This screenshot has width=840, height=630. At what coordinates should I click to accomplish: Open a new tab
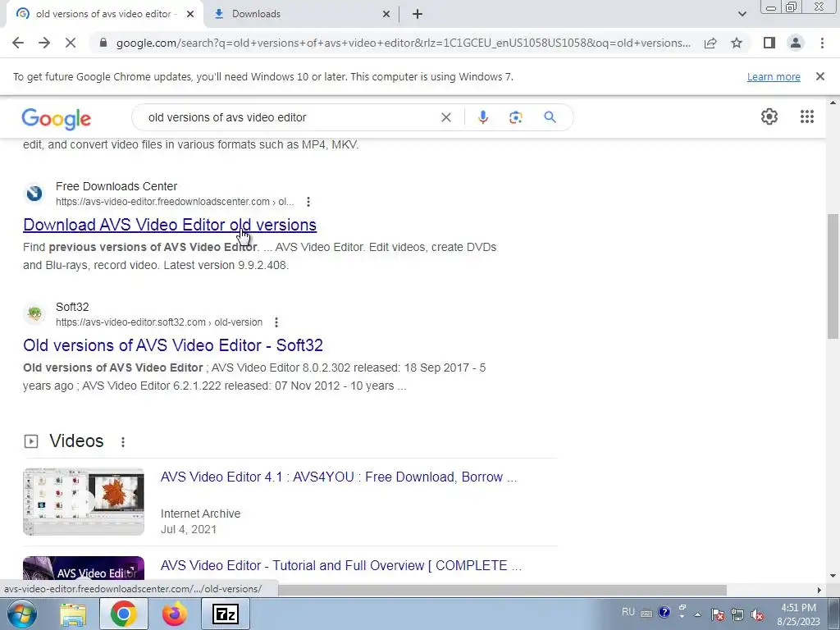418,14
